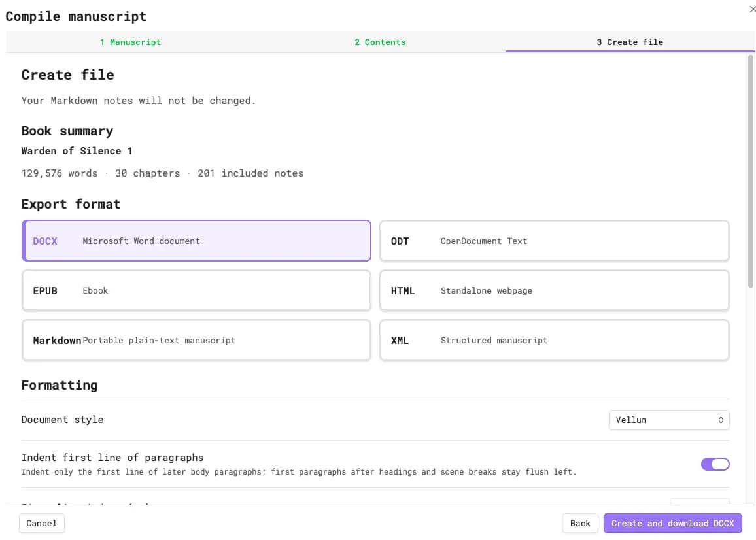Click the 129,576 words summary line

click(x=162, y=173)
